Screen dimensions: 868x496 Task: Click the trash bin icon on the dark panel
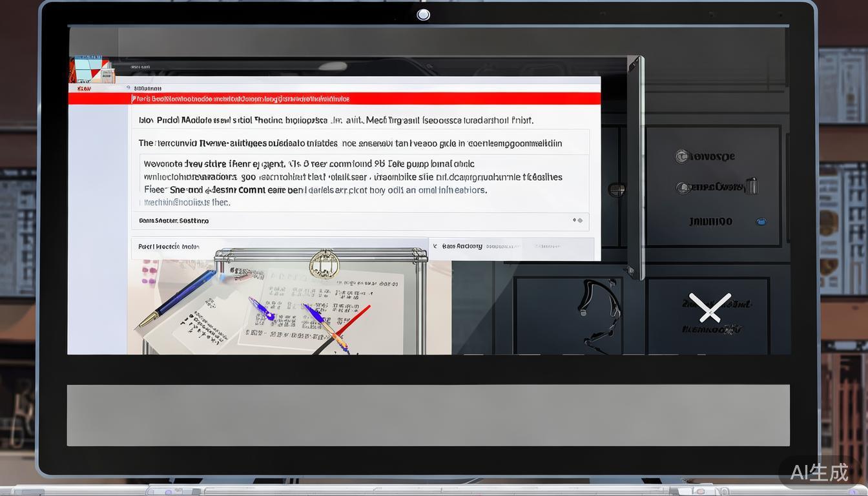coord(750,186)
